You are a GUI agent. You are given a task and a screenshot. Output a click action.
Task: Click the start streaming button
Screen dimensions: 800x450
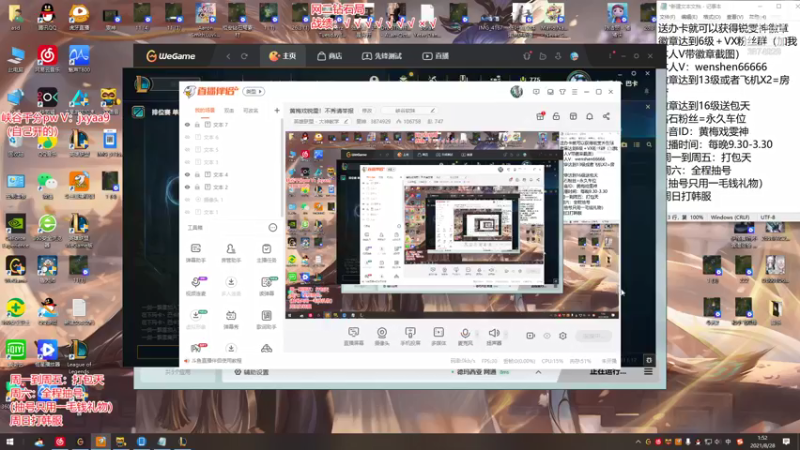593,336
